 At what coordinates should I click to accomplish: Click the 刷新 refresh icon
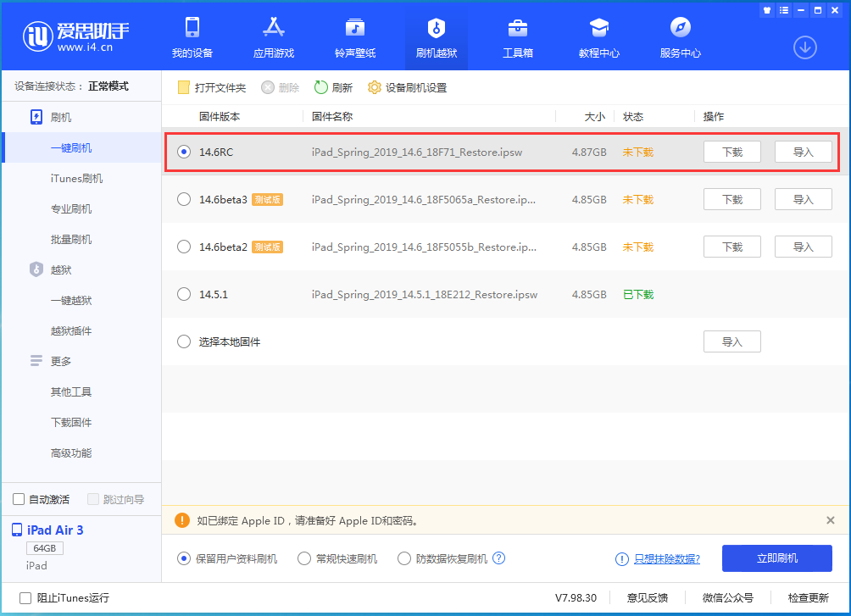(320, 87)
